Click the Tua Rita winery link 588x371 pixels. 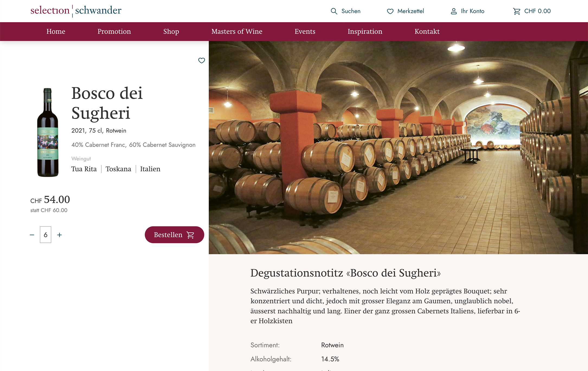[84, 169]
